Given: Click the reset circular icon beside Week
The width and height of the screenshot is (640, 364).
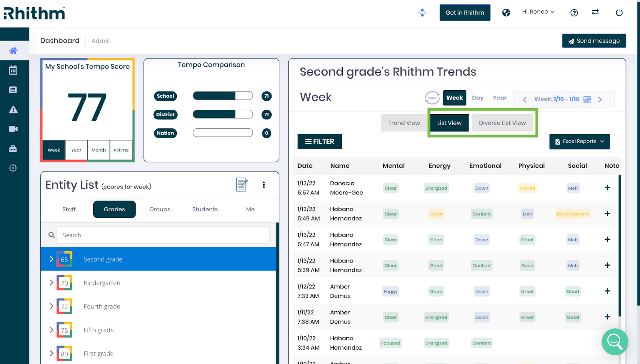Looking at the screenshot, I should coord(432,98).
